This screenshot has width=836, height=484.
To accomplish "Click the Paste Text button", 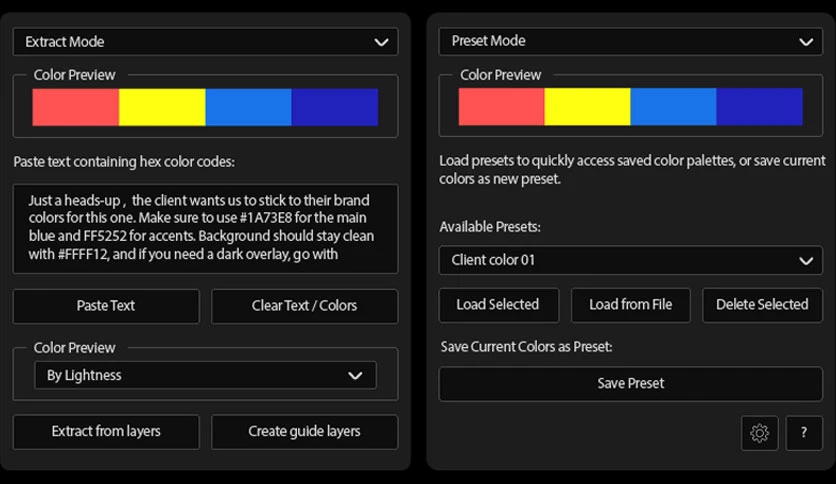I will [x=106, y=306].
